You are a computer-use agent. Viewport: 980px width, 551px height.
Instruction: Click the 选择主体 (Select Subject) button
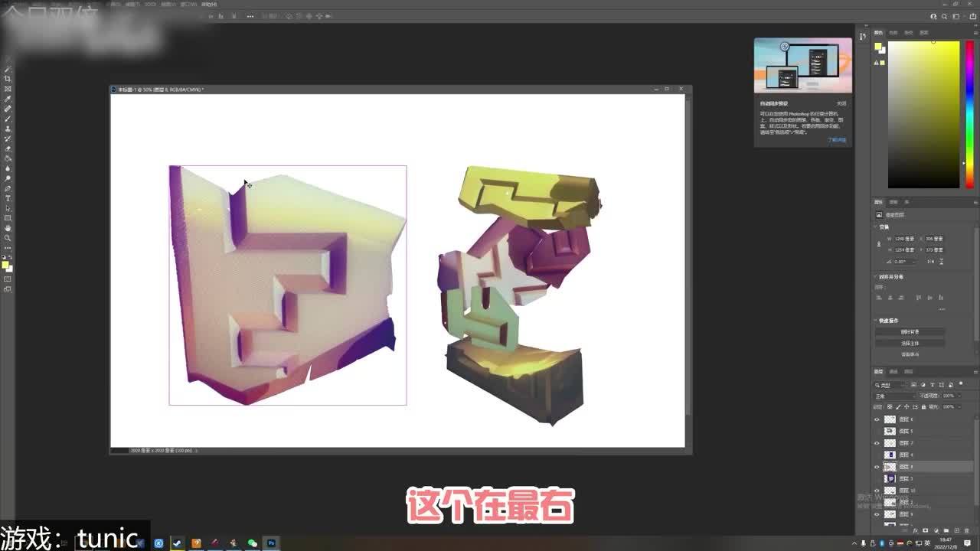pyautogui.click(x=910, y=343)
